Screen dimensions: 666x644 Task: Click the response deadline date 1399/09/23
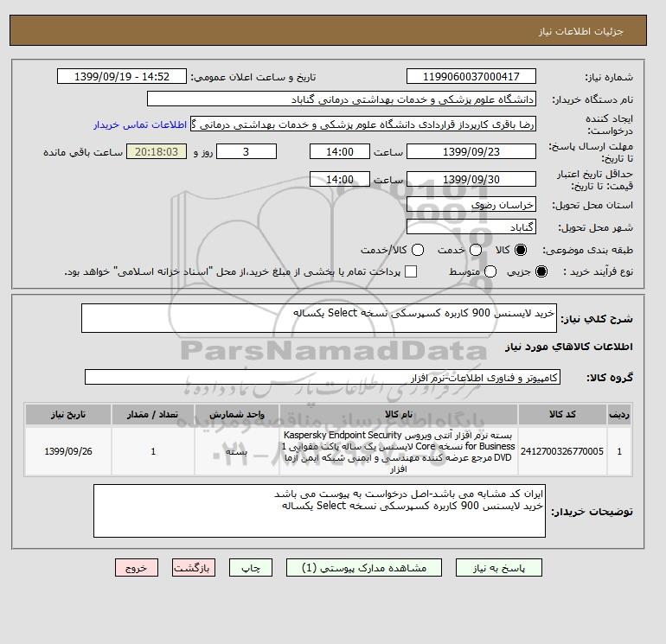click(x=471, y=151)
